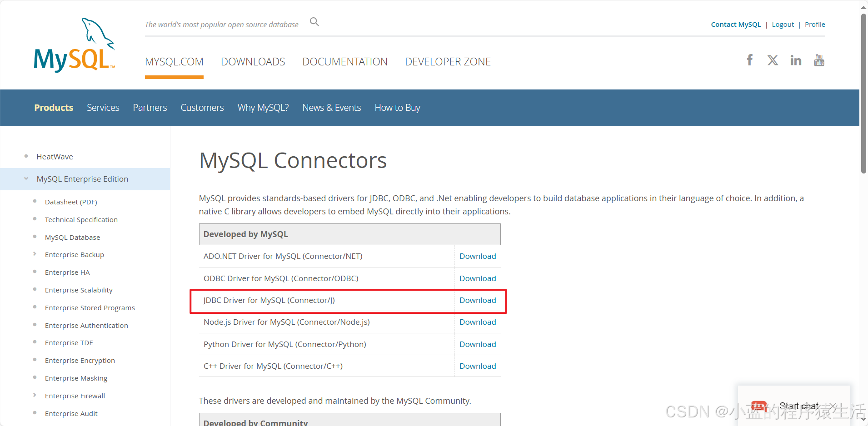Open Enterprise Authentication sidebar link

(86, 326)
